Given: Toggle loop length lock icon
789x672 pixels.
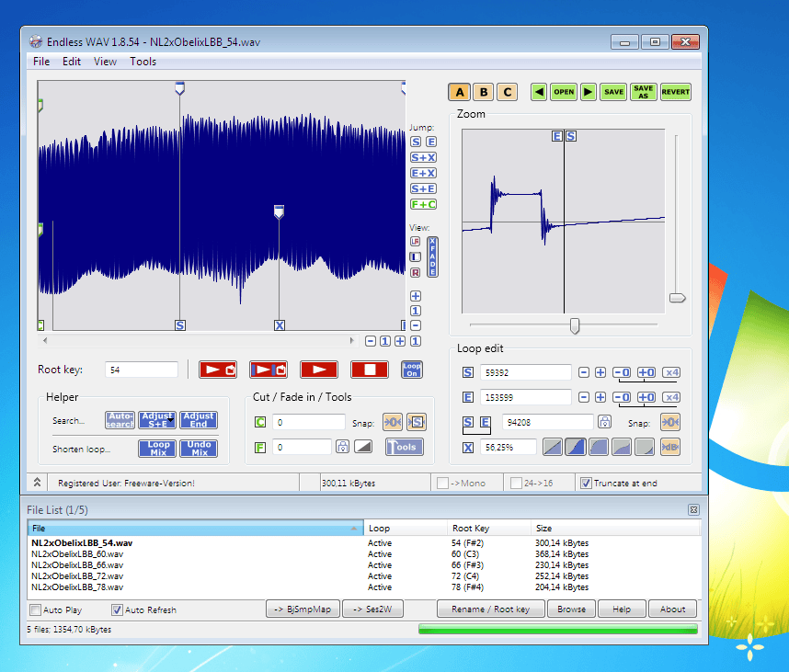Looking at the screenshot, I should pos(605,422).
